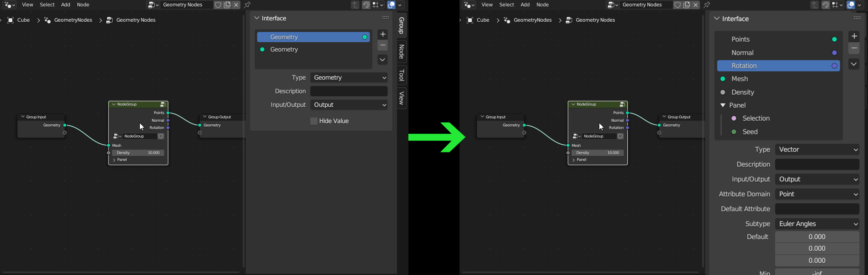The image size is (868, 275).
Task: Click Description field in left Interface panel
Action: click(349, 92)
